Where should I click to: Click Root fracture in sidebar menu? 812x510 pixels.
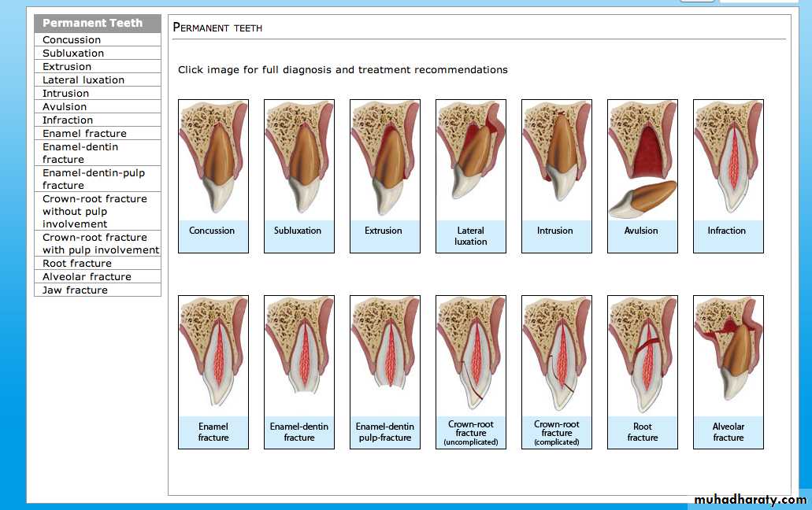[77, 264]
